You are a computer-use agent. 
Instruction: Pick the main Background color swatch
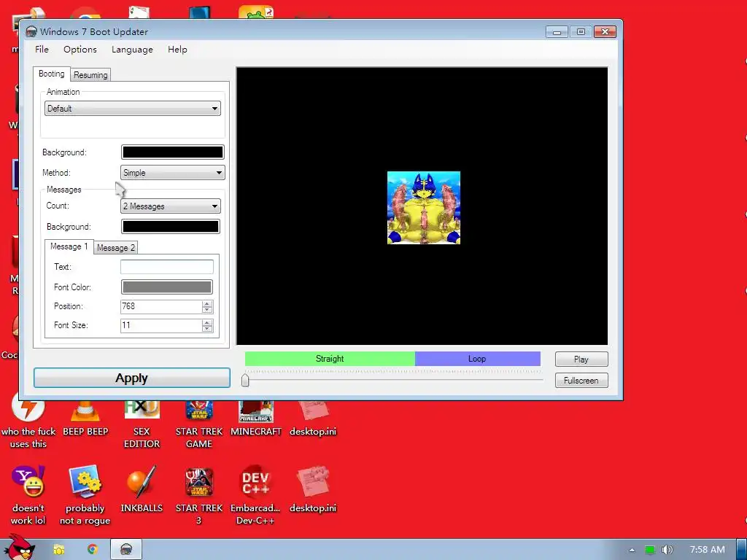pos(172,152)
